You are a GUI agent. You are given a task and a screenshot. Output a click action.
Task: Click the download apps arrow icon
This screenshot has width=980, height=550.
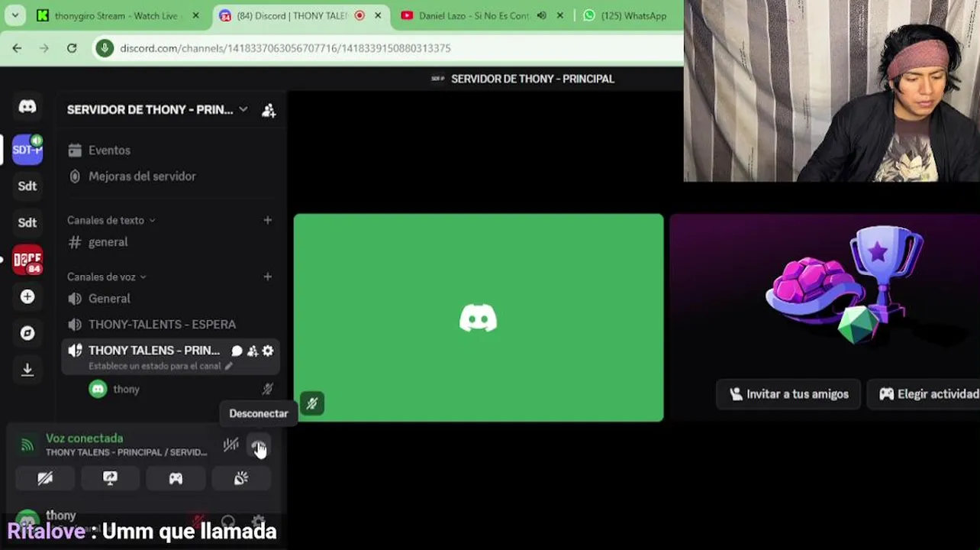[27, 370]
